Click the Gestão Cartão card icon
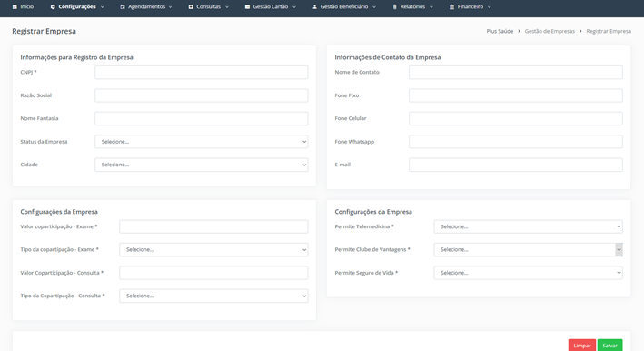Viewport: 644px width, 351px height. [x=247, y=7]
